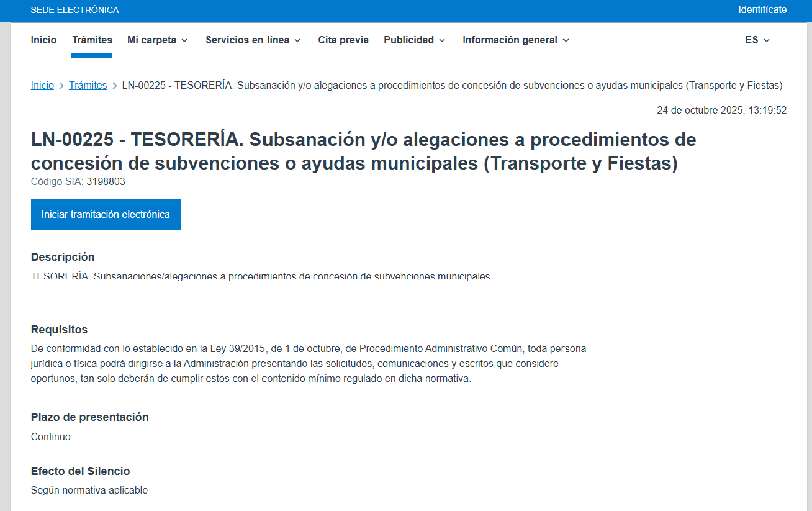Select the Trámites navigation tab
Image resolution: width=812 pixels, height=511 pixels.
tap(92, 40)
